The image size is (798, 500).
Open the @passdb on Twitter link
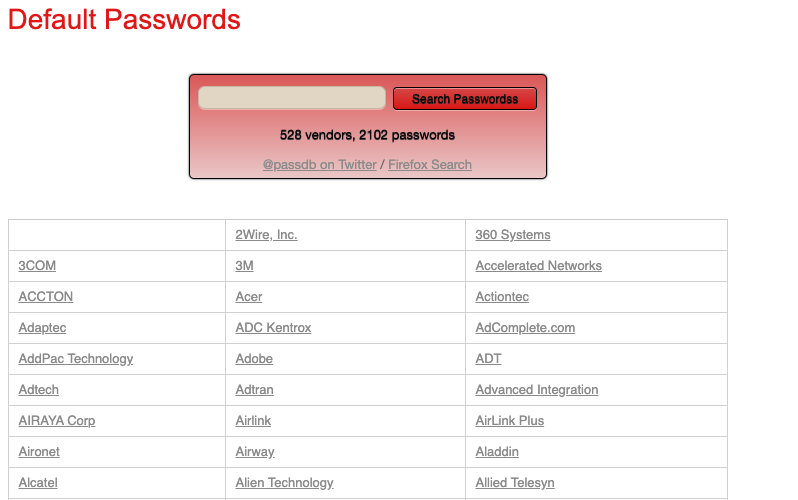(x=319, y=165)
